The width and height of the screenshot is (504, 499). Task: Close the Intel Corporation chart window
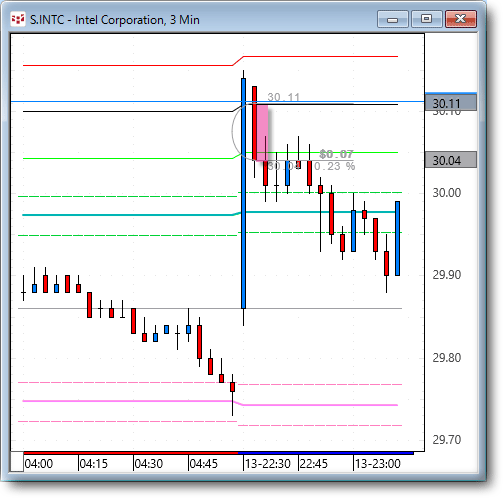tap(461, 19)
